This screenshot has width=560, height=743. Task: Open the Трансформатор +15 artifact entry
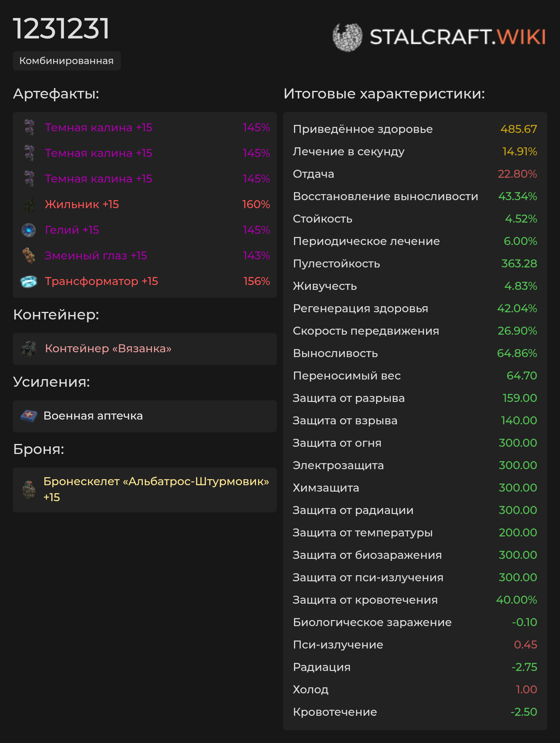tap(102, 281)
